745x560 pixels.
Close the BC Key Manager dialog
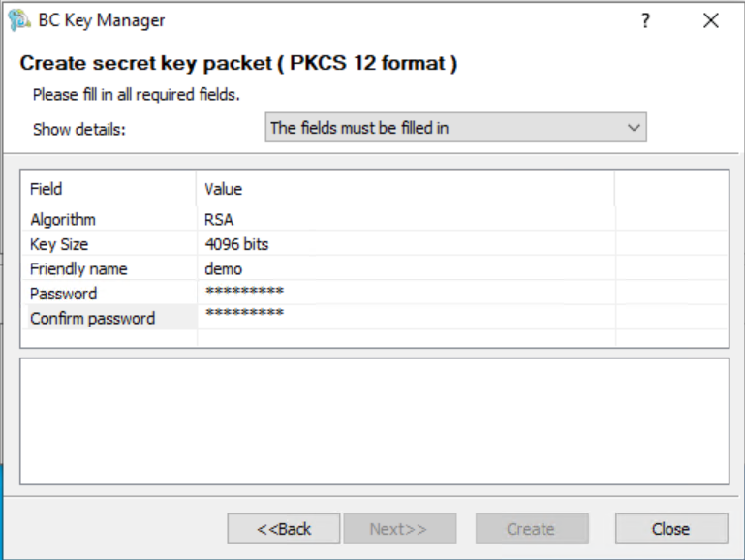[x=711, y=20]
